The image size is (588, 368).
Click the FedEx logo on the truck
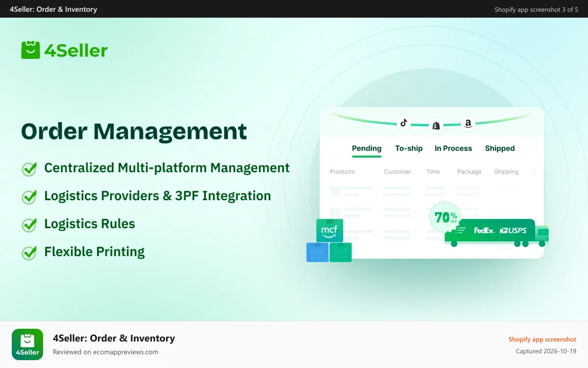coord(484,230)
